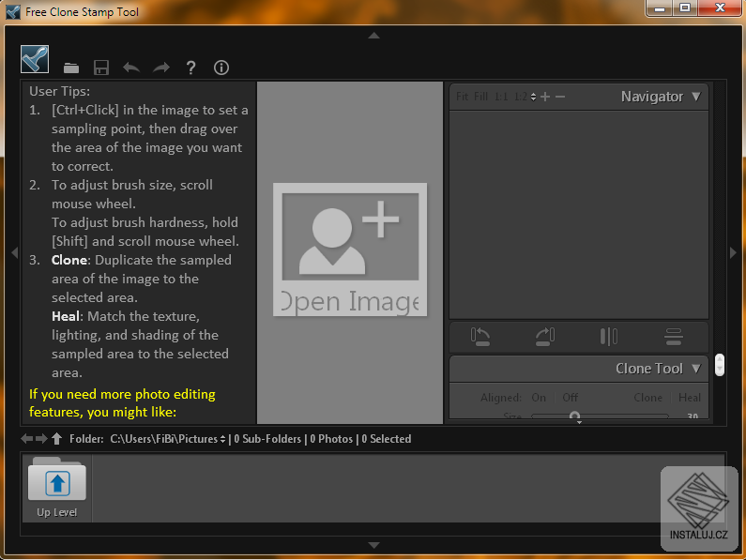Open the Up Level folder thumbnail
Viewport: 746px width, 560px height.
(x=57, y=488)
